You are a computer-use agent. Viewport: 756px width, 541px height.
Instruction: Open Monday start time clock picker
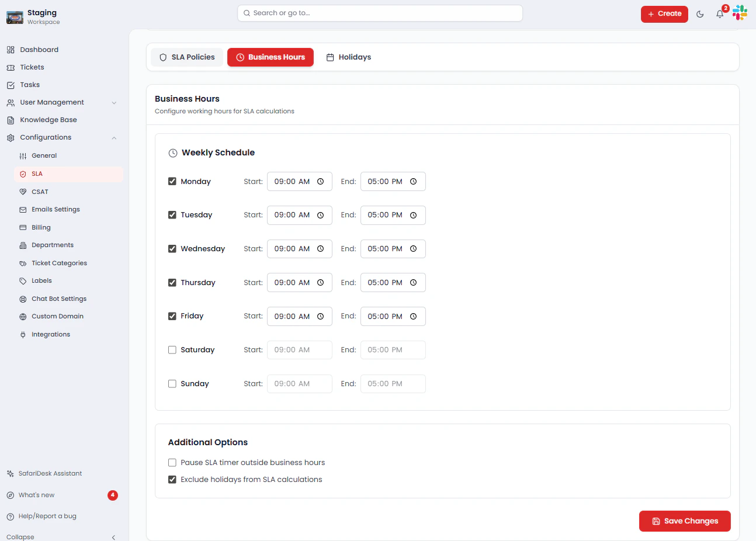point(320,182)
